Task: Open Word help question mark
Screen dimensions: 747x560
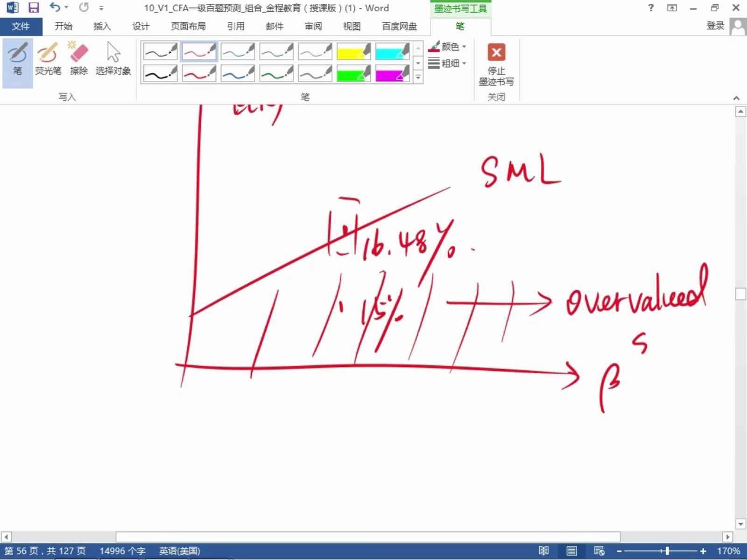Action: click(651, 8)
